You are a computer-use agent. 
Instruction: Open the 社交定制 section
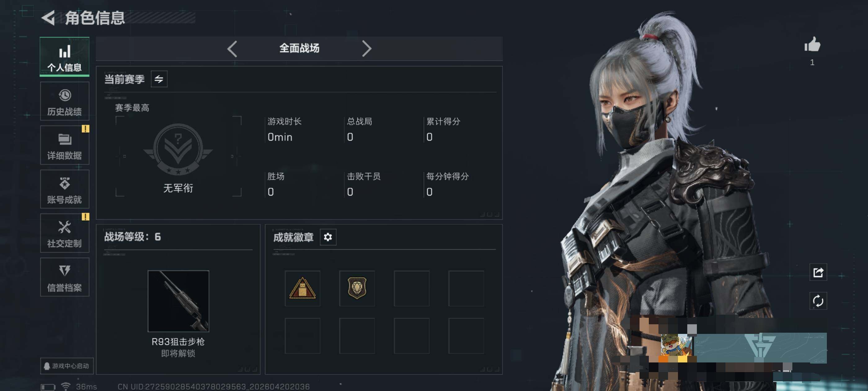point(65,233)
